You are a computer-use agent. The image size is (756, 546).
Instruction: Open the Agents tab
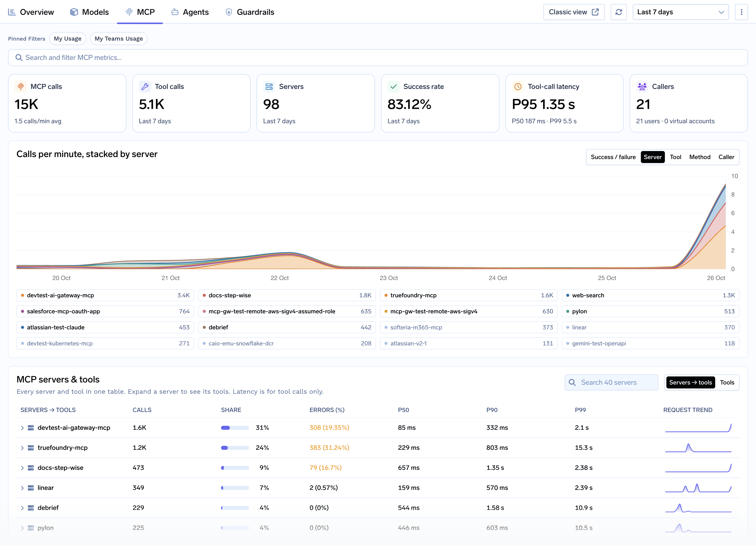pos(190,12)
